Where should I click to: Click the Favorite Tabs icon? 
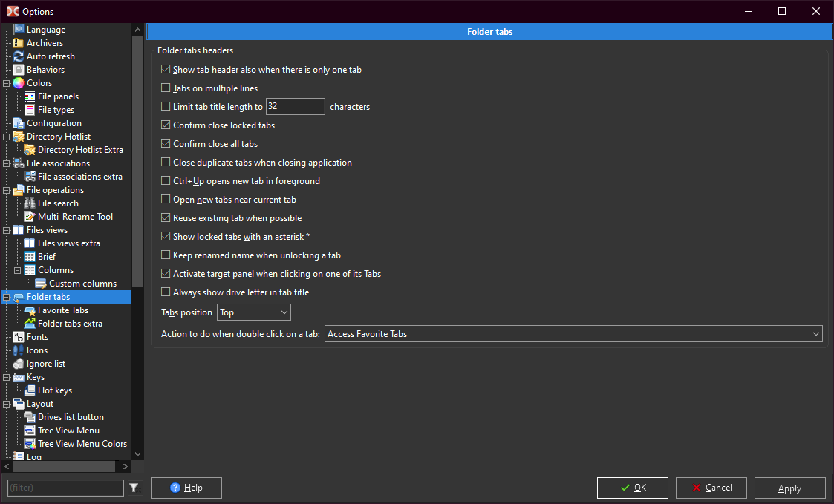point(30,310)
